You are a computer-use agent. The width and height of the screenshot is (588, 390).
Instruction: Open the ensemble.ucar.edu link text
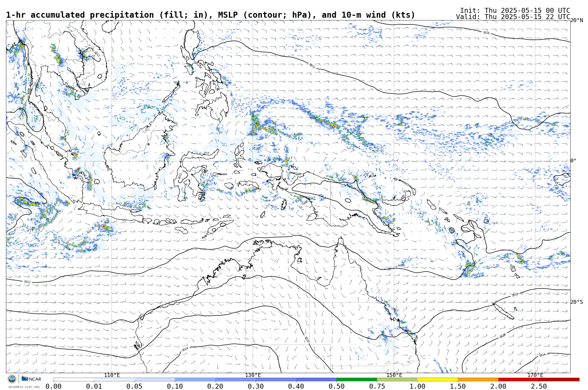(x=24, y=387)
